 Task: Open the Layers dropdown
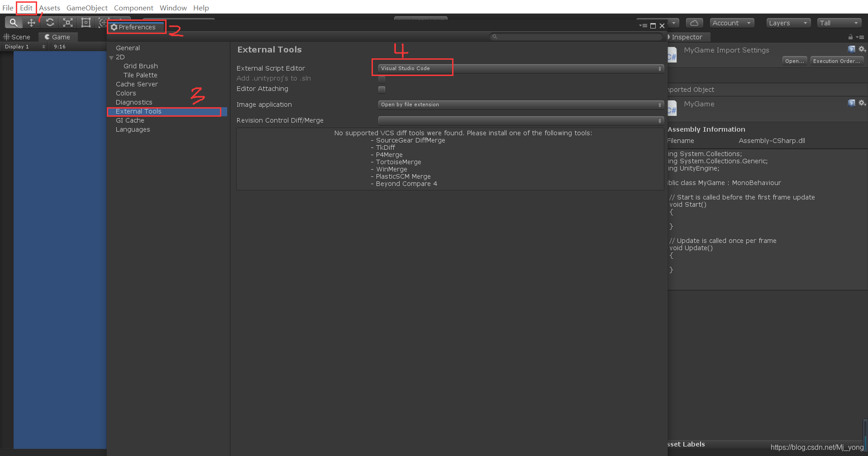788,23
